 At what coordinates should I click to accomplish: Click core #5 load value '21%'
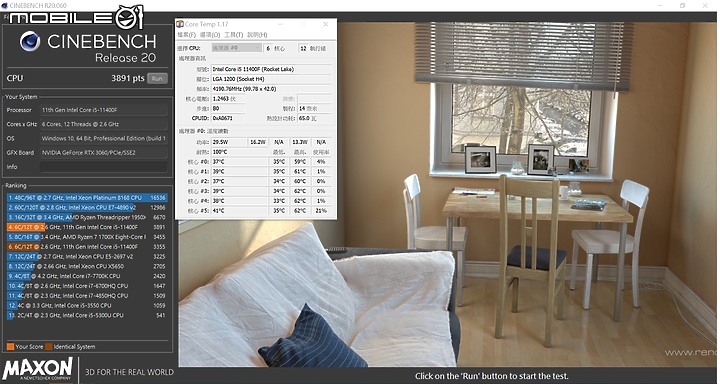click(321, 211)
